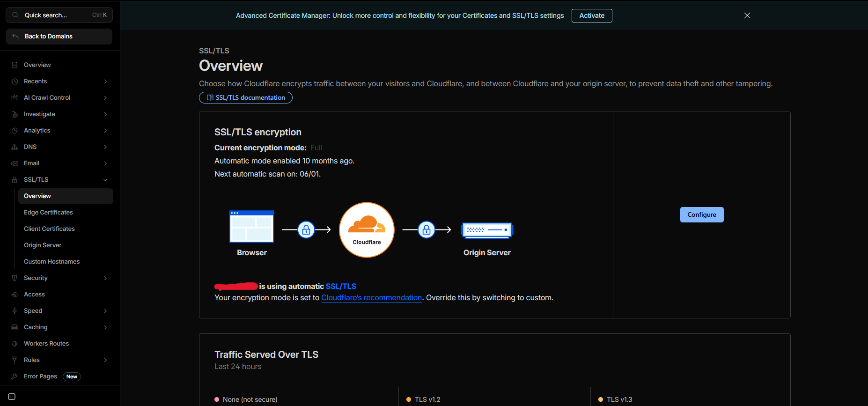Screen dimensions: 868x406
Task: Click the search magnifier icon
Action: point(15,15)
